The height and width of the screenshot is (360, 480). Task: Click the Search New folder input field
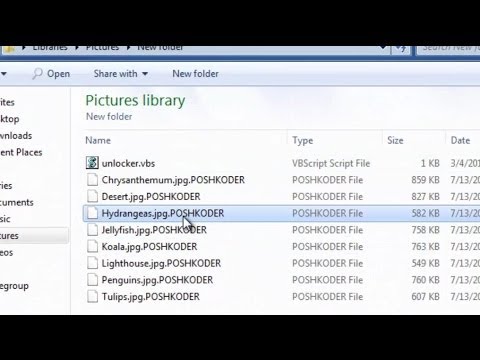pyautogui.click(x=448, y=49)
